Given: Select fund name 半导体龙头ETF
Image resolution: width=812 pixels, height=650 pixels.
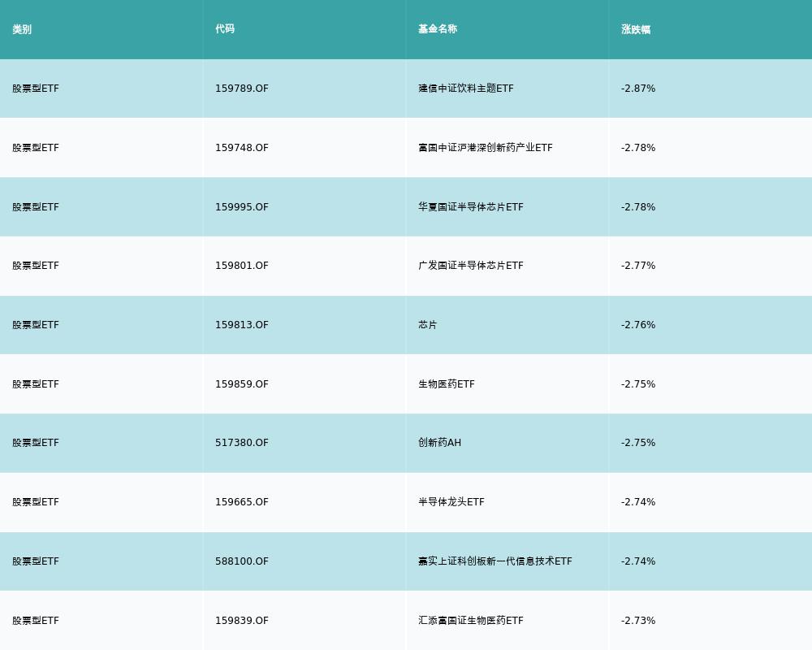Looking at the screenshot, I should point(451,502).
